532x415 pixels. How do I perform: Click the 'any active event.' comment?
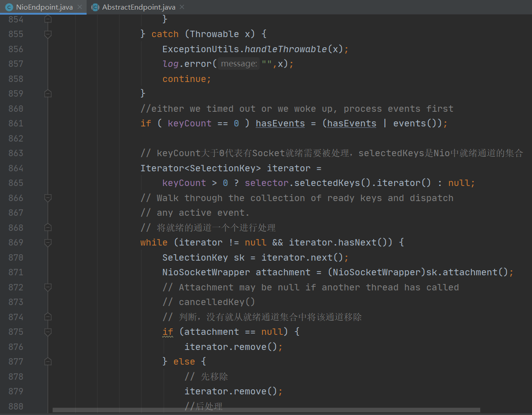click(195, 213)
